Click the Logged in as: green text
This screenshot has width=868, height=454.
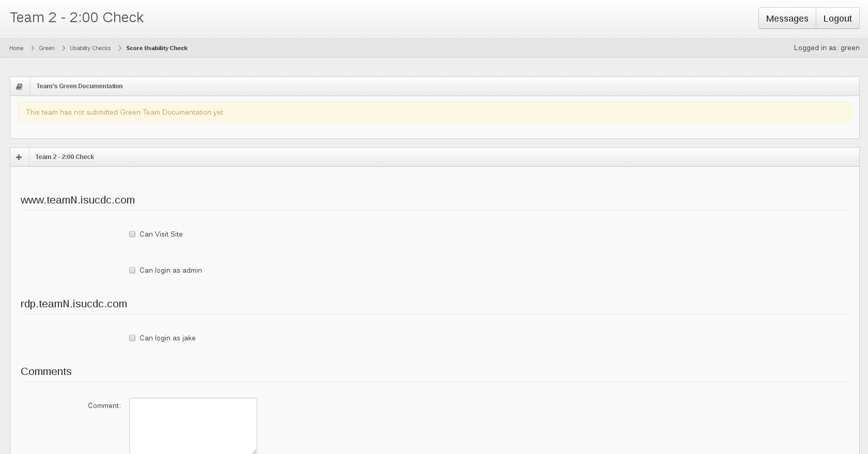[x=827, y=48]
